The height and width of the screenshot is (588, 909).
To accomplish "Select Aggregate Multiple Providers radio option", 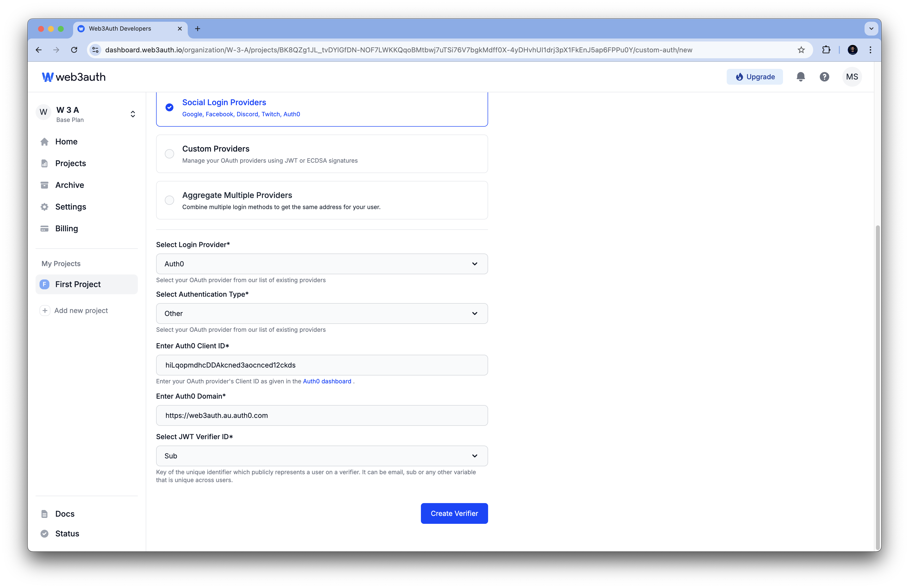I will [x=169, y=200].
